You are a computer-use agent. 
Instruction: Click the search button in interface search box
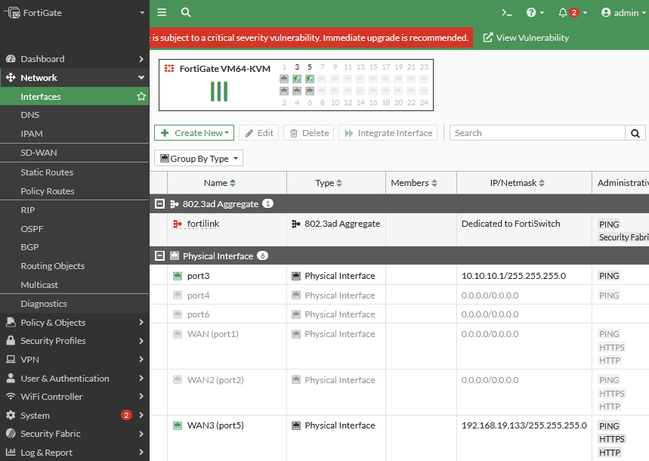[636, 133]
